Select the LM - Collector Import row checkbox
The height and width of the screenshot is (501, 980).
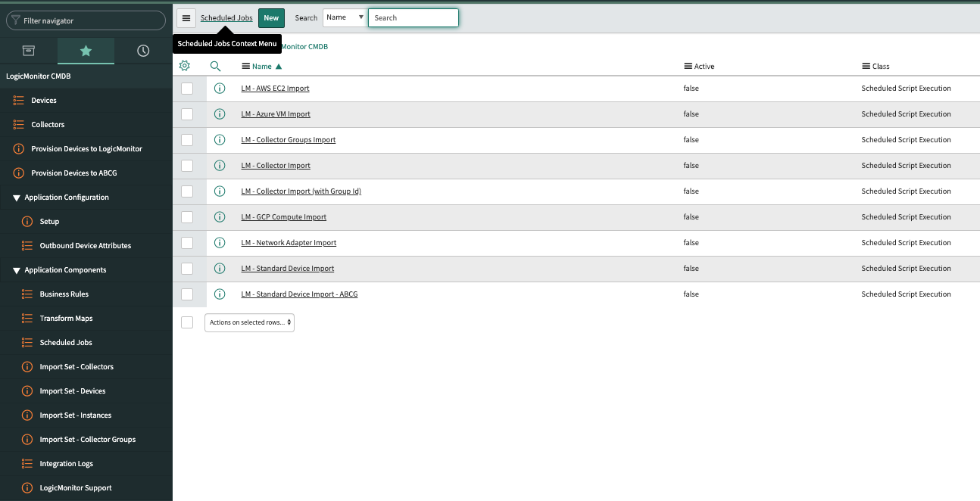click(187, 166)
